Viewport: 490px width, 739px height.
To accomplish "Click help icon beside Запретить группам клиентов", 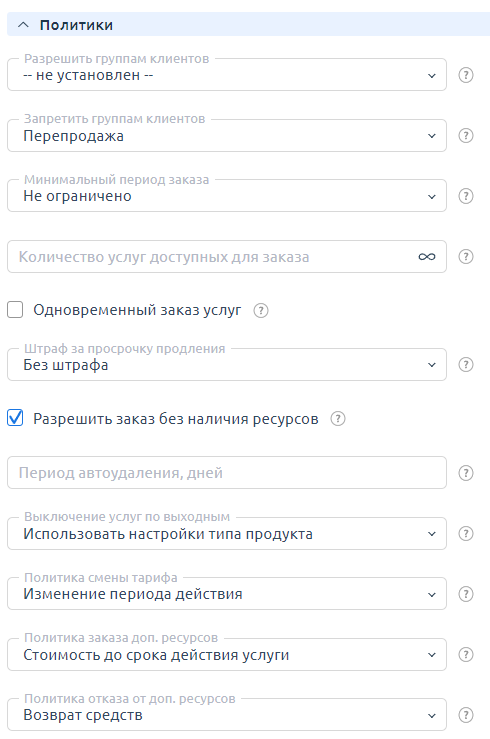I will [x=466, y=136].
